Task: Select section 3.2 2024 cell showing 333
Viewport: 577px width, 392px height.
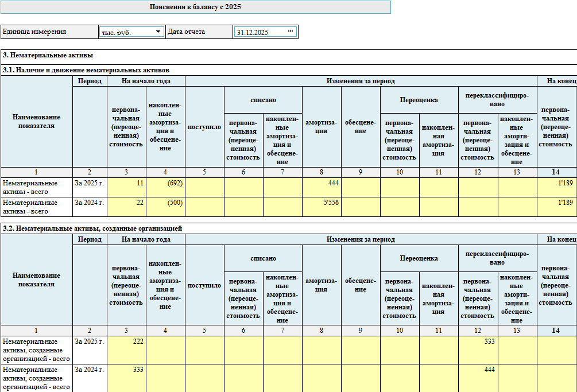Action: pyautogui.click(x=126, y=378)
